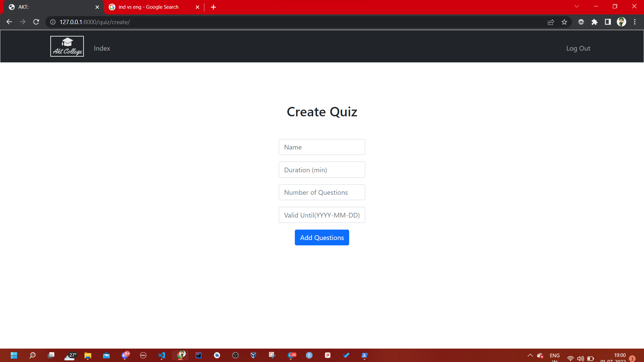
Task: Select the Number of Questions field
Action: click(x=322, y=192)
